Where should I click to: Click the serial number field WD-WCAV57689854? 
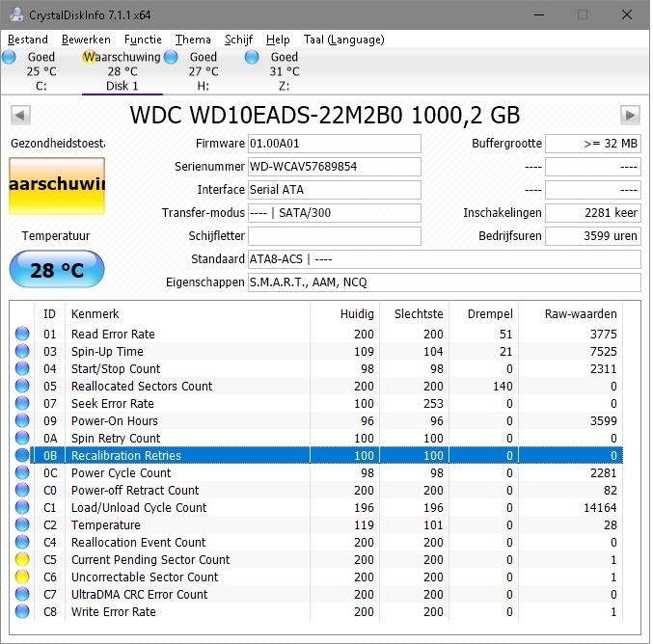click(335, 167)
